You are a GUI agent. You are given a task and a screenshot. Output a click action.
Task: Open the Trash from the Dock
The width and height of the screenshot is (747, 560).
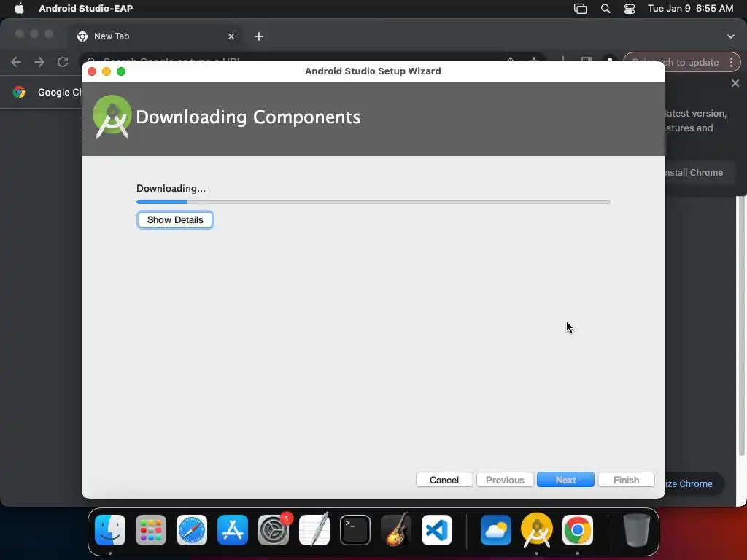pos(636,530)
